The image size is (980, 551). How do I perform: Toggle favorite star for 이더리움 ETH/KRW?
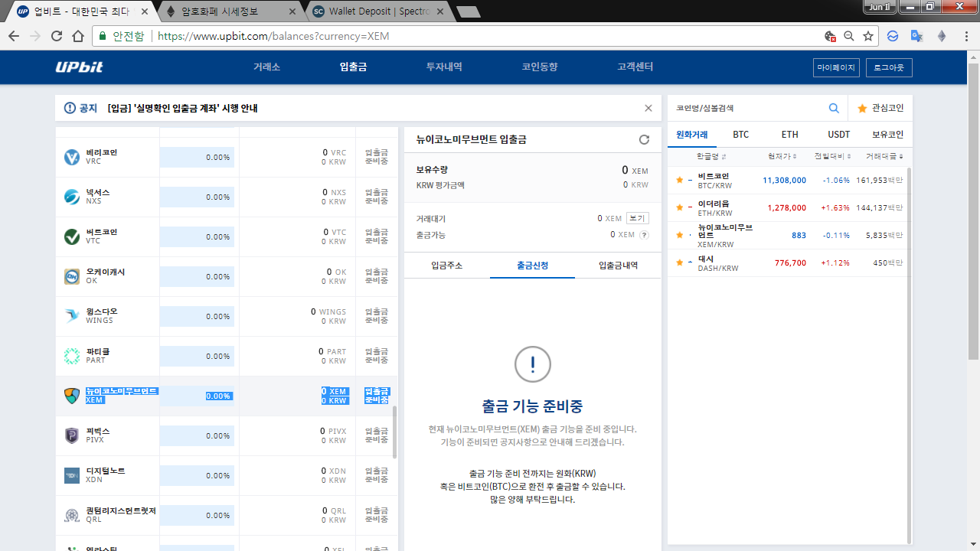click(679, 207)
